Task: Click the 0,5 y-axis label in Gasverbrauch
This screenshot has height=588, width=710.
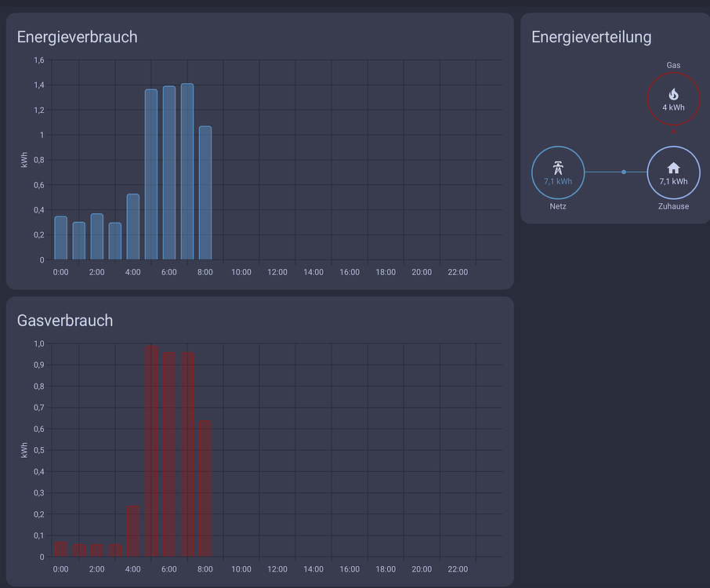Action: 39,450
